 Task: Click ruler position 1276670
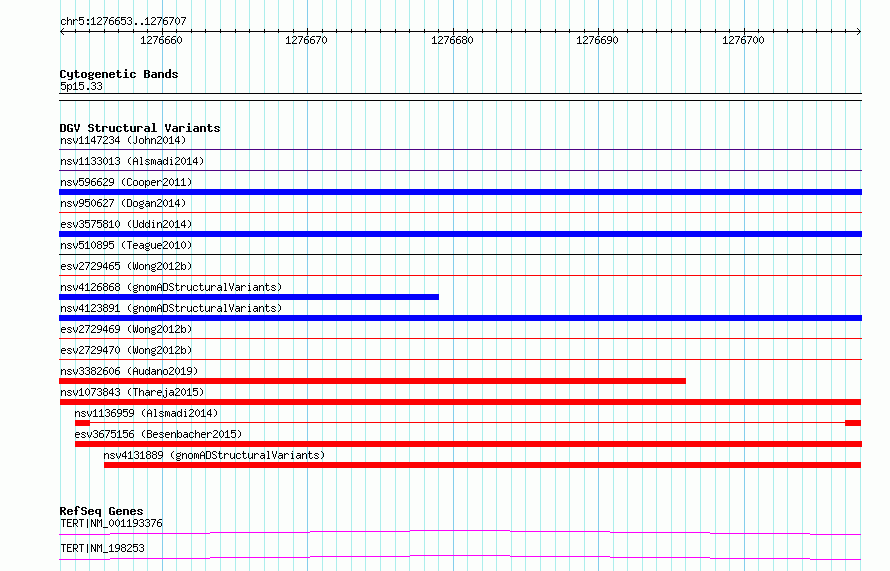pos(307,40)
